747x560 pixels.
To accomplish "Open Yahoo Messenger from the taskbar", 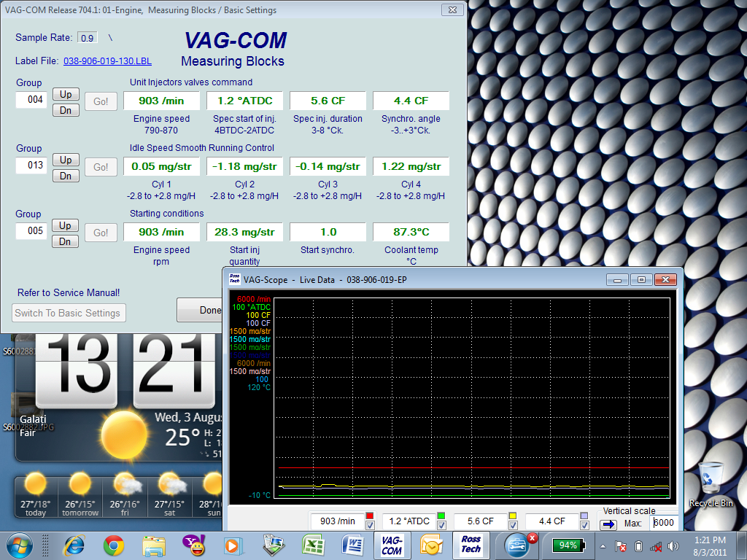I will (193, 545).
